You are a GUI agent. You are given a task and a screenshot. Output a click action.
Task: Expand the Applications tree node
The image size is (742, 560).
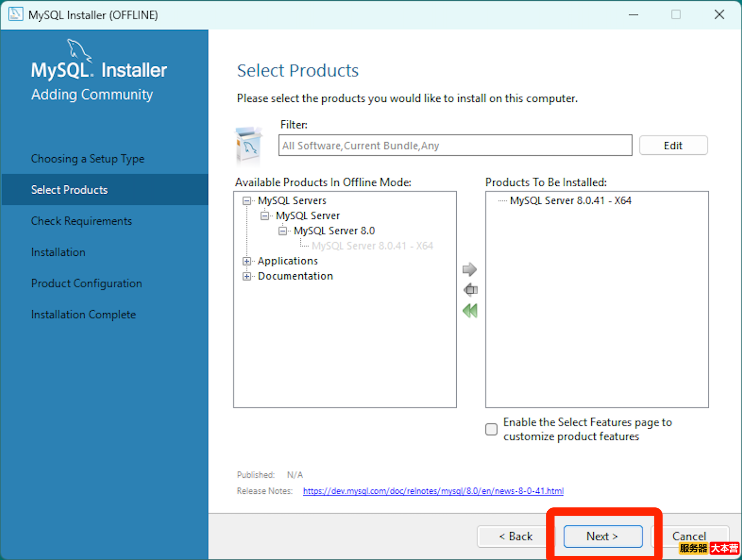coord(246,261)
